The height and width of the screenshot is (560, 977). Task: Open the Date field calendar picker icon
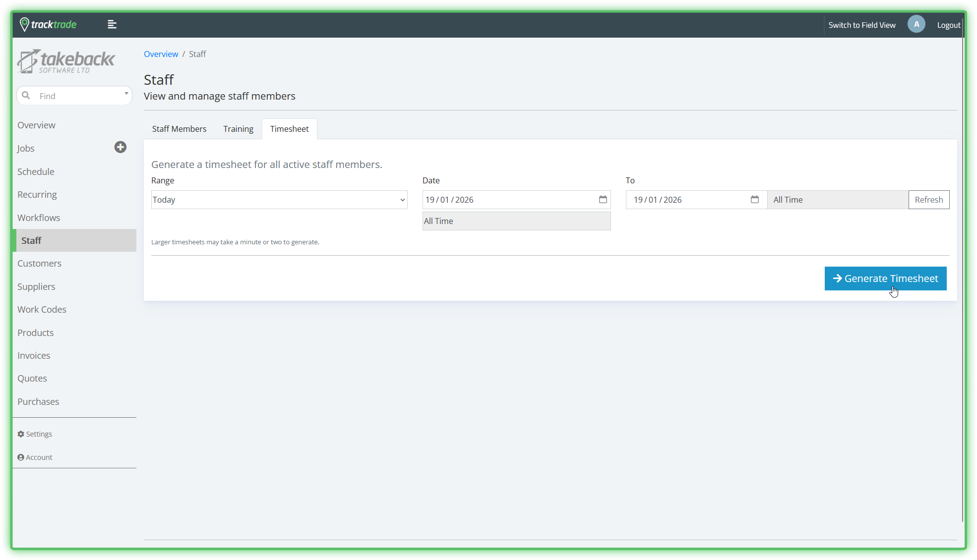(x=603, y=199)
